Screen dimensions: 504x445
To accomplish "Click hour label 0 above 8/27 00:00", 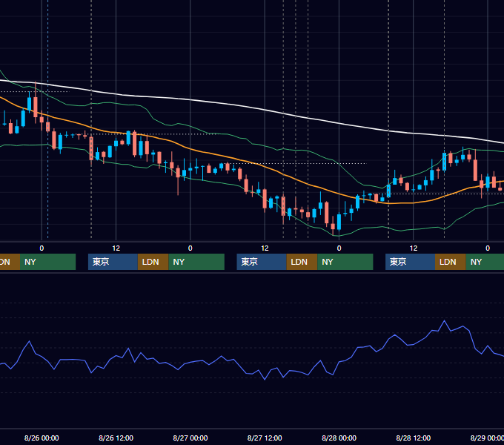I will click(190, 248).
